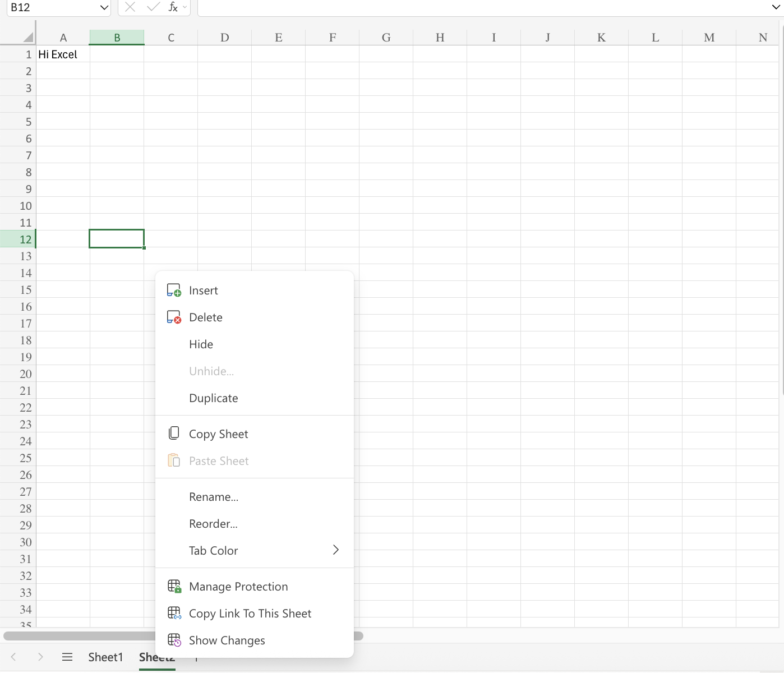
Task: Choose Rename from the context menu
Action: (214, 496)
